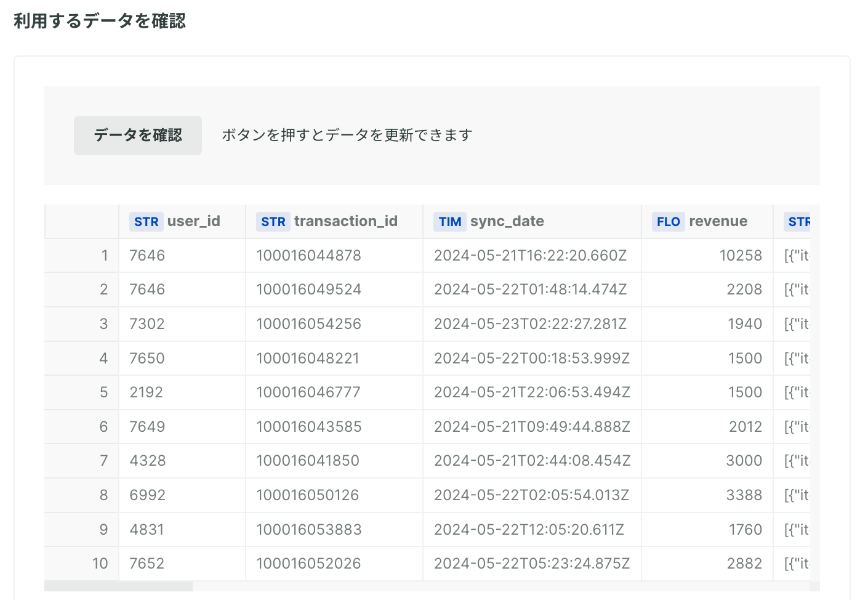Viewport: 868px width, 600px height.
Task: Click transaction_id 100016050126
Action: (308, 495)
